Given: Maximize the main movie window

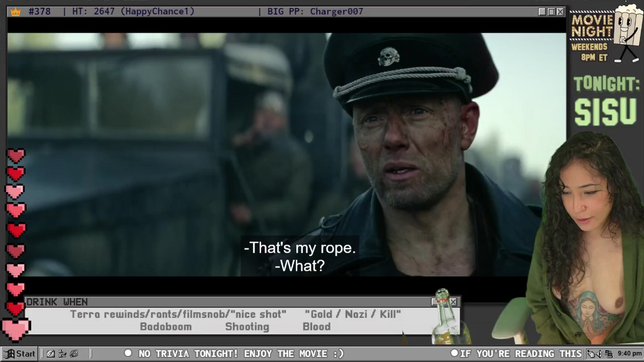Looking at the screenshot, I should 551,12.
